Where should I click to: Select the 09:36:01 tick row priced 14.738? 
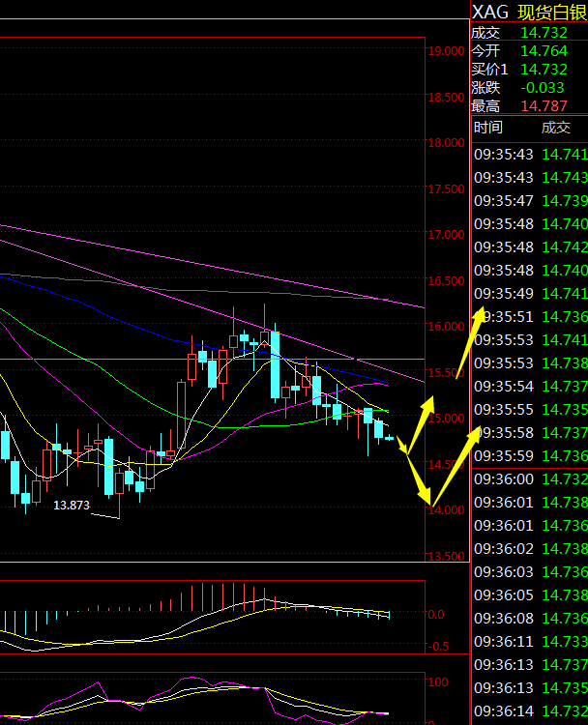pos(530,503)
